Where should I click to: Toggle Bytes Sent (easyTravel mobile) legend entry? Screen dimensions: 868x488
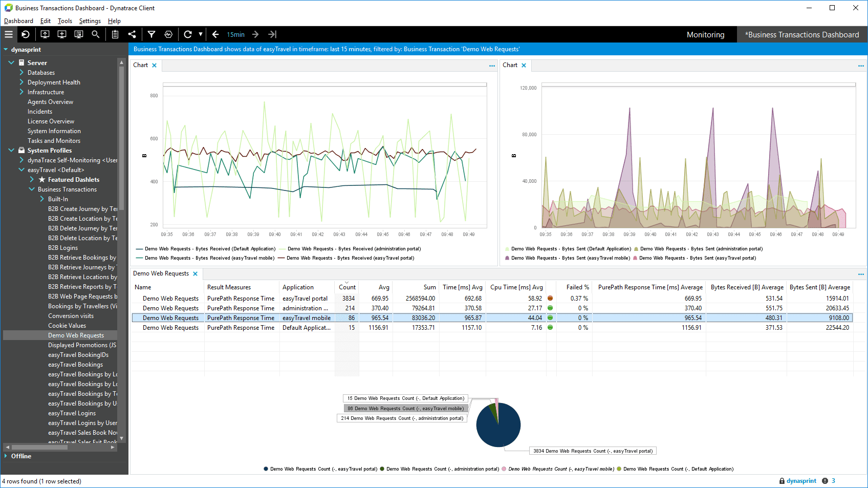[568, 258]
